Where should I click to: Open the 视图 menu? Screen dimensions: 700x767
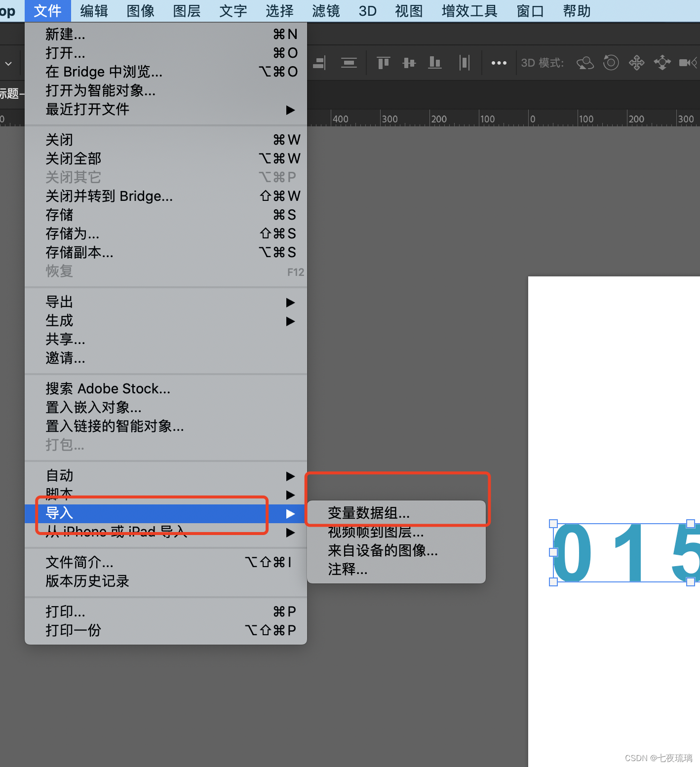coord(409,11)
